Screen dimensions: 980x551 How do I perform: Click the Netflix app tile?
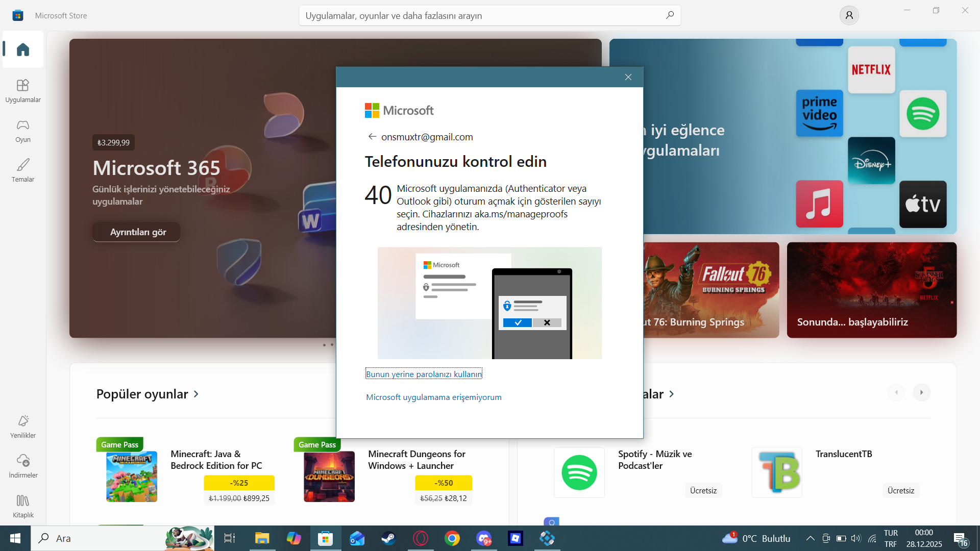(x=871, y=70)
